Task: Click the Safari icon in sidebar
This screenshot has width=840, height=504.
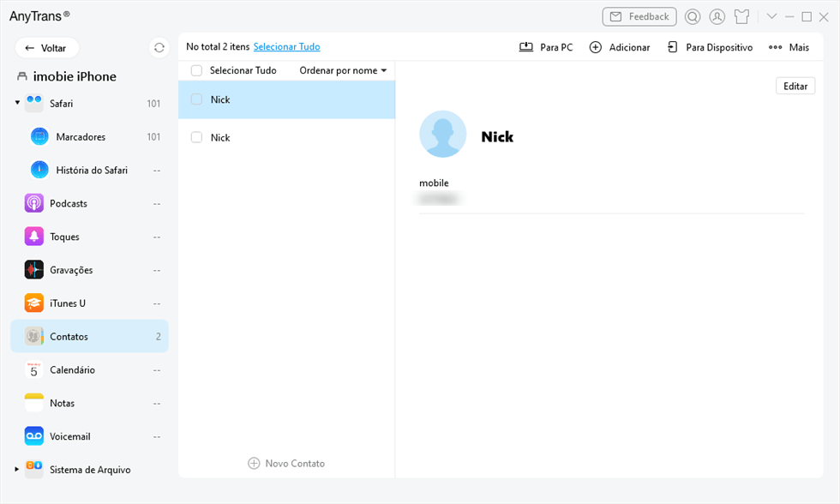Action: tap(33, 103)
